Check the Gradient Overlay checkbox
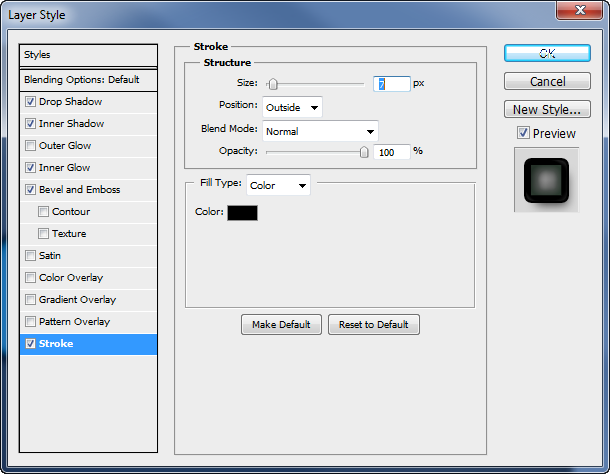This screenshot has height=474, width=610. click(x=30, y=300)
